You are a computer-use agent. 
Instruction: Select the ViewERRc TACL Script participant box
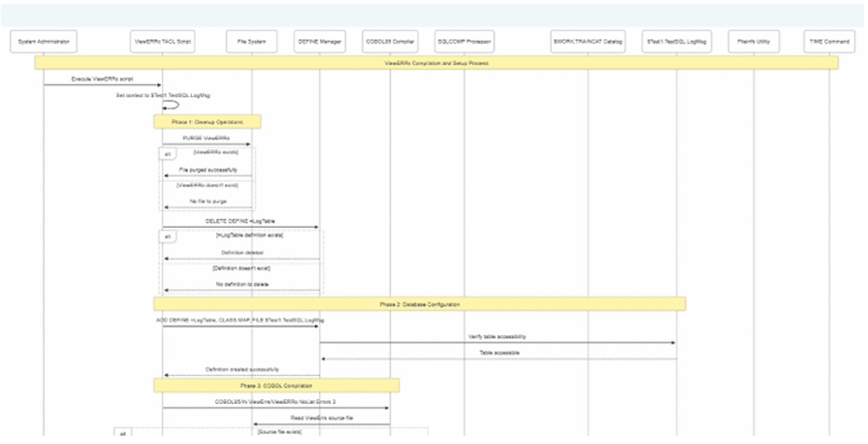tap(163, 42)
